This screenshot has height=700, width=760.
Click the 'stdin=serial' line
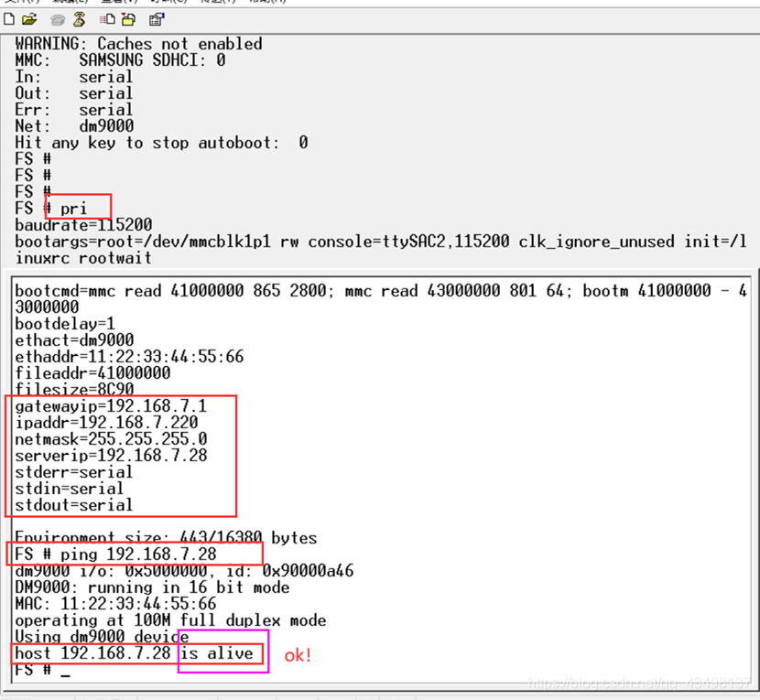click(x=70, y=489)
